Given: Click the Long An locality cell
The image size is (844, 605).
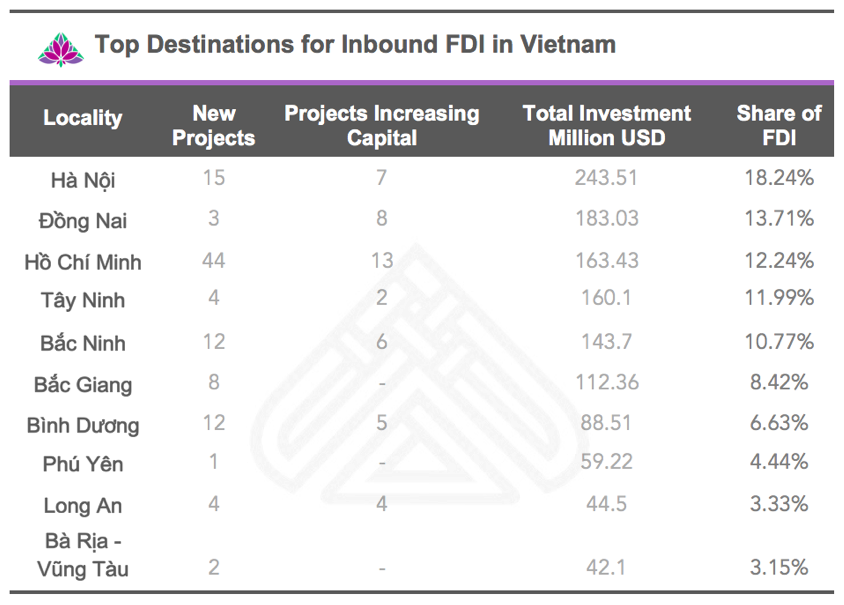Looking at the screenshot, I should click(x=83, y=506).
